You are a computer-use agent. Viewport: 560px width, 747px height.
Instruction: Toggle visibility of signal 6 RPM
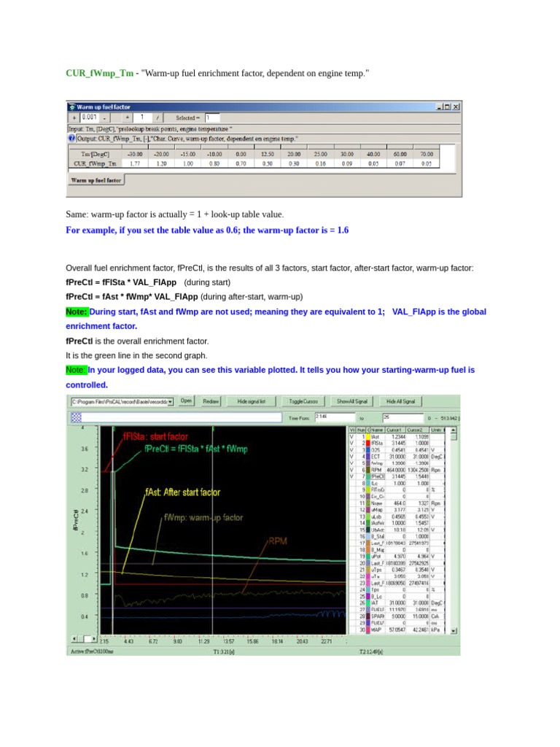tap(352, 470)
